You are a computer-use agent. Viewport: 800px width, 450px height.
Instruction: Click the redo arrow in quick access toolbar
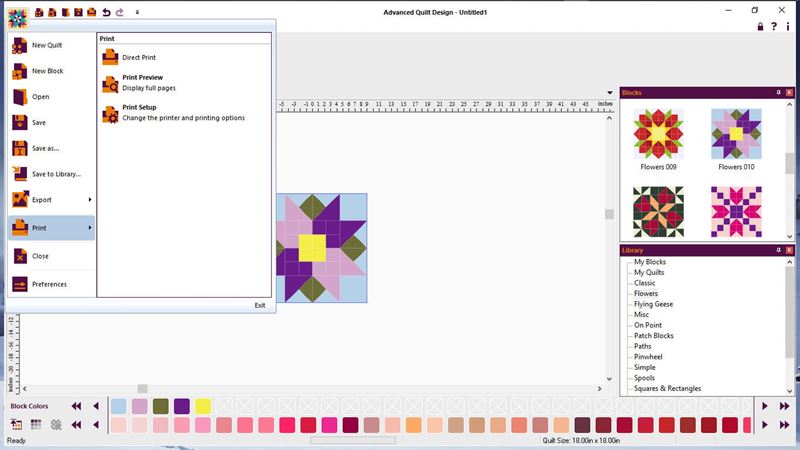[120, 12]
